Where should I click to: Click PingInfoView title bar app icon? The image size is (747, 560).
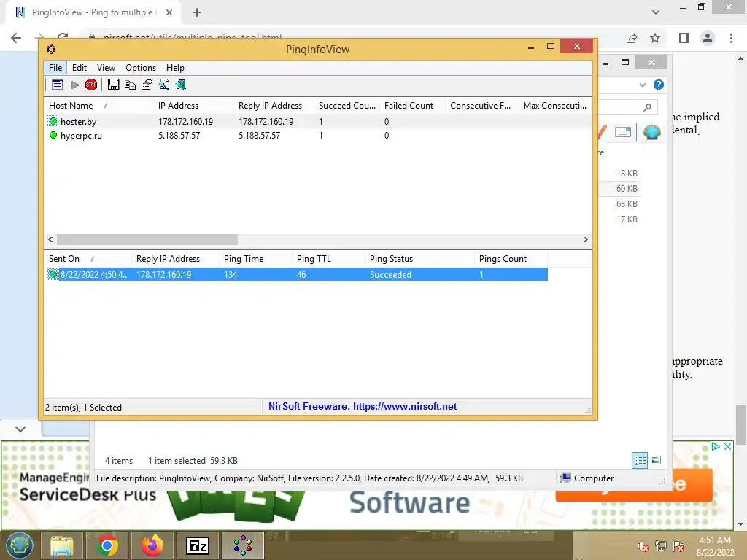pyautogui.click(x=51, y=49)
